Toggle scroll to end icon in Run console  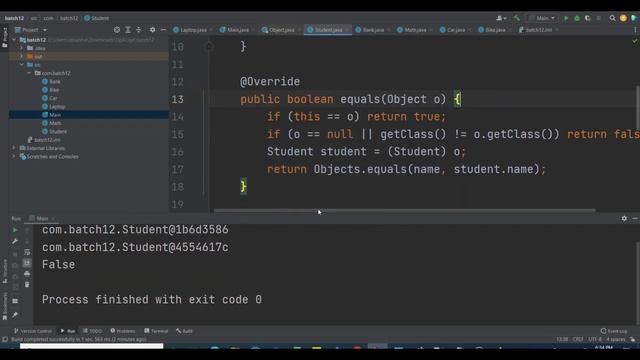click(x=27, y=263)
